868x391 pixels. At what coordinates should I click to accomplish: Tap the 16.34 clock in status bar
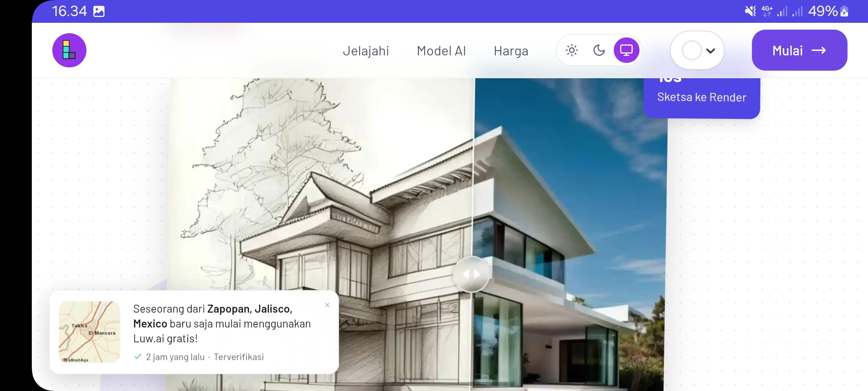point(69,11)
